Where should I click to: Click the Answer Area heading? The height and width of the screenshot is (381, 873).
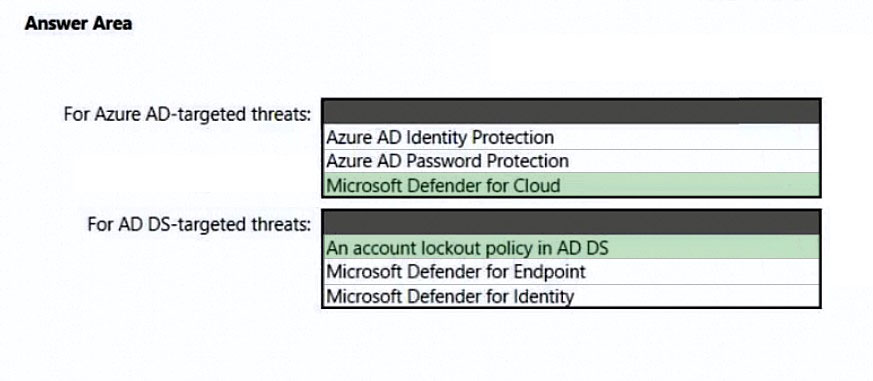pos(79,23)
